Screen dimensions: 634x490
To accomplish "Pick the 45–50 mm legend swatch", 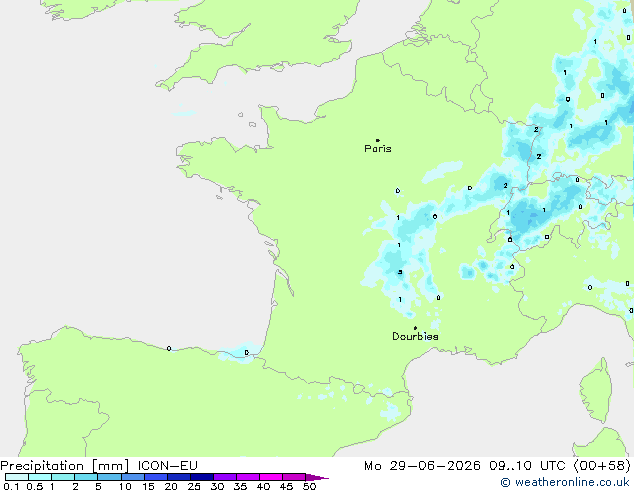I will point(294,477).
